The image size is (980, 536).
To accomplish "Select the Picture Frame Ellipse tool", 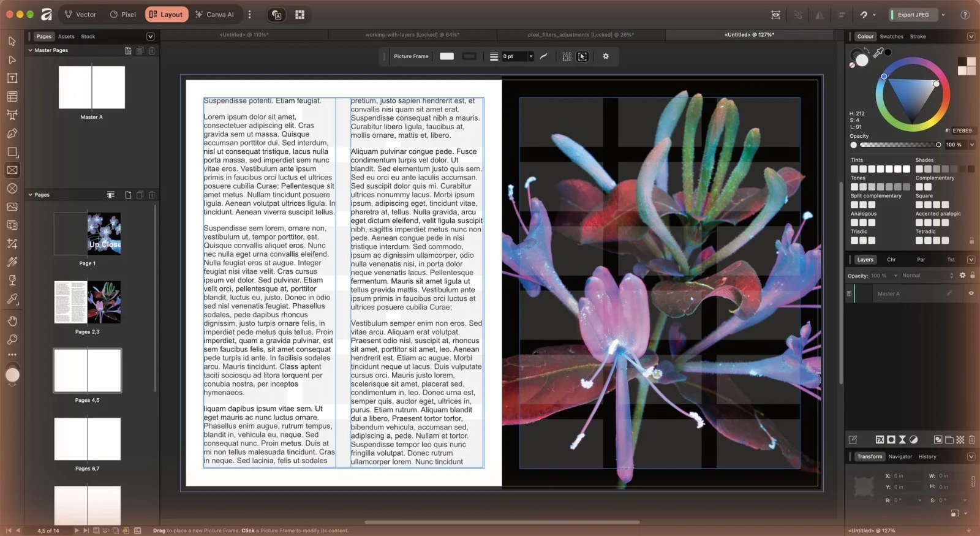I will [12, 188].
